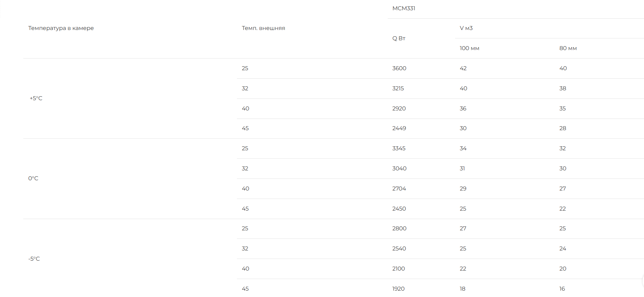The height and width of the screenshot is (297, 644).
Task: Click the 2449 power value
Action: pos(399,128)
